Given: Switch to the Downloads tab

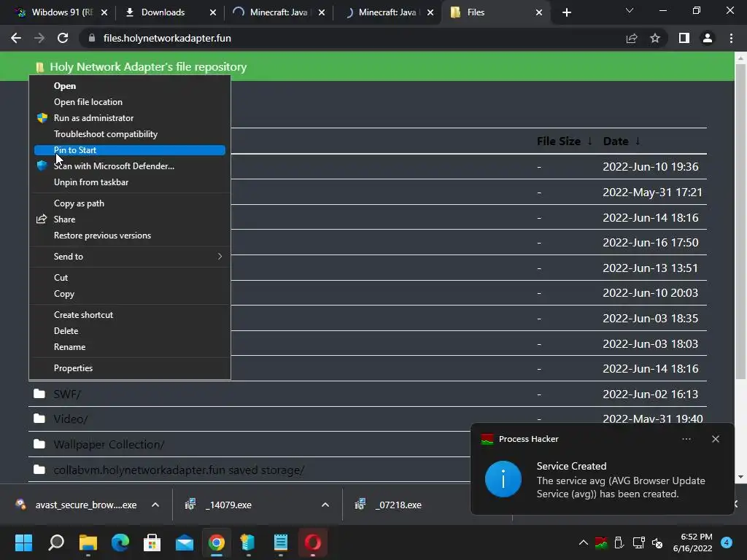Looking at the screenshot, I should point(163,12).
